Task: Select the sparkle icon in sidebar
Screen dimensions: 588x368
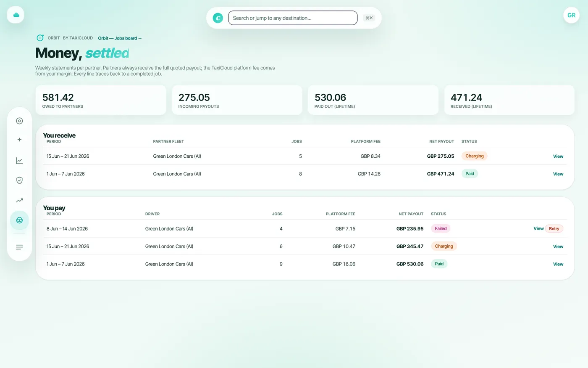Action: point(19,140)
